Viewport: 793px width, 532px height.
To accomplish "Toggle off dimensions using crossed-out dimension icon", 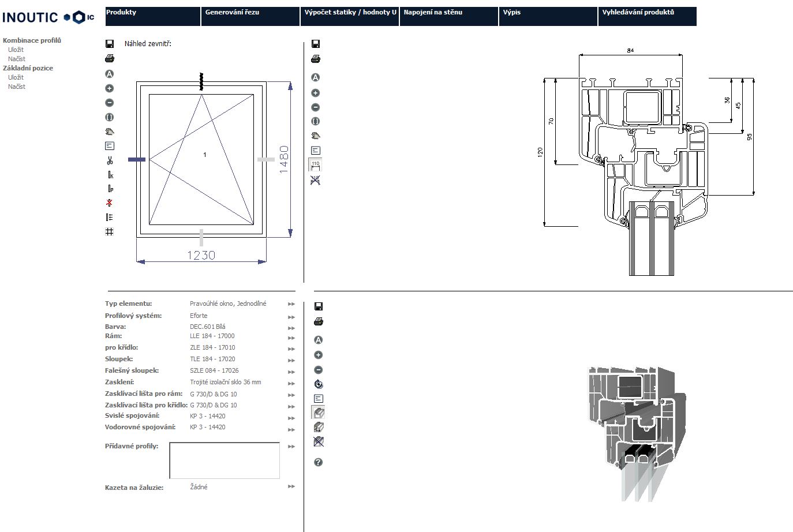I will tap(316, 180).
